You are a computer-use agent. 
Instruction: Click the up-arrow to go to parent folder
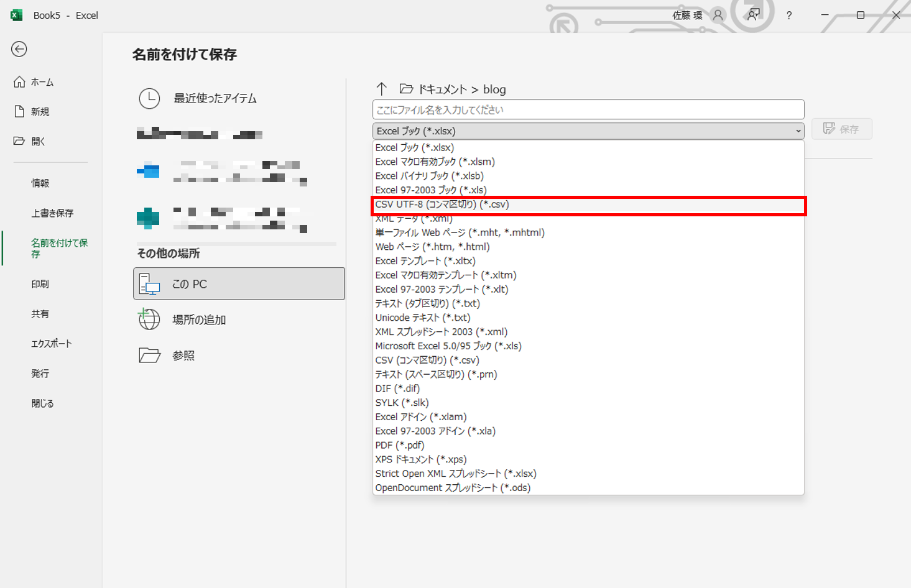click(x=381, y=89)
